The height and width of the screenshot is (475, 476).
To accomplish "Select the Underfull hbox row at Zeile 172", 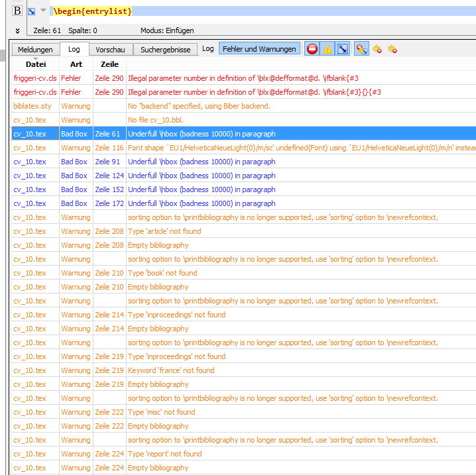I will (x=244, y=203).
